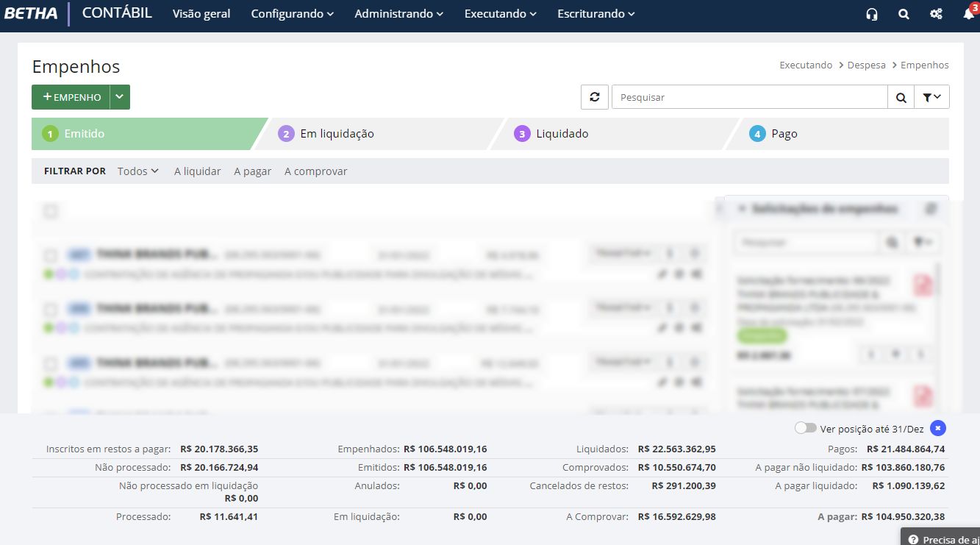Image resolution: width=980 pixels, height=545 pixels.
Task: Click A pagar liquidado value R$ 1.090.139,62
Action: [x=909, y=485]
